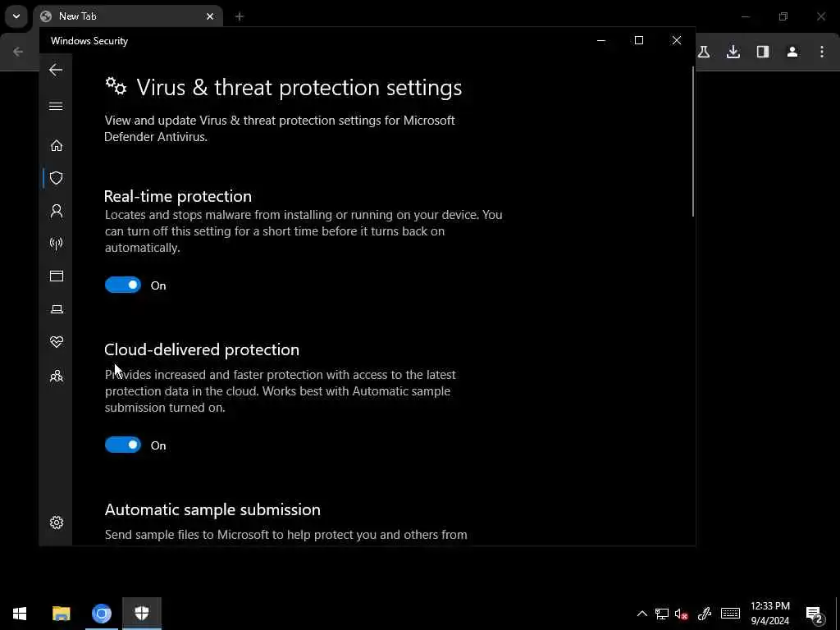
Task: Close the New Tab browser tab
Action: click(x=210, y=16)
